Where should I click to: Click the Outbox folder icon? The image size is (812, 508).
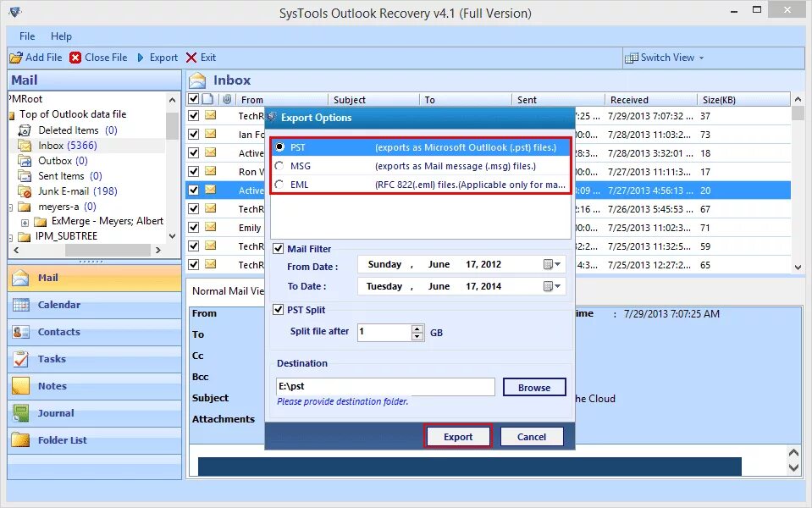pyautogui.click(x=25, y=161)
